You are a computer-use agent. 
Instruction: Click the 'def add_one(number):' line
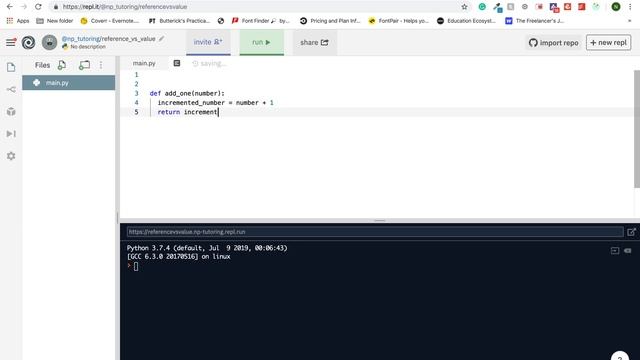pos(187,93)
